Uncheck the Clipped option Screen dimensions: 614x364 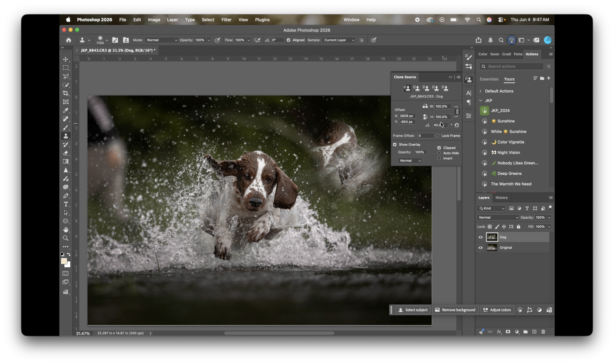pyautogui.click(x=439, y=148)
